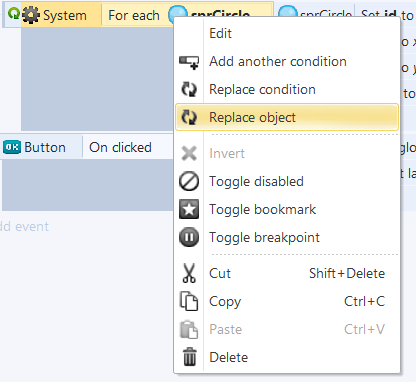Click the sprCircle action object on the right
The image size is (416, 382).
coord(315,14)
